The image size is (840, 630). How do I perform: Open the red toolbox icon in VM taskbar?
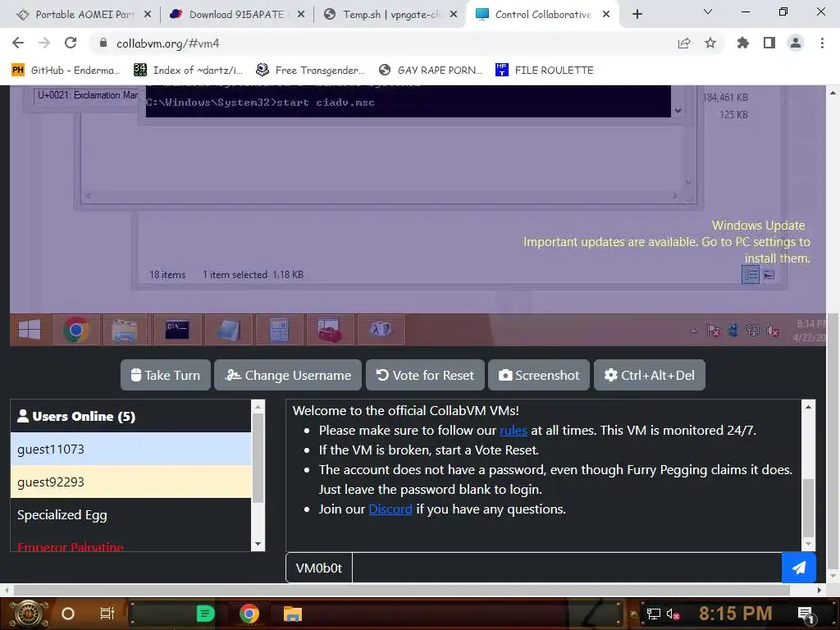pyautogui.click(x=329, y=330)
